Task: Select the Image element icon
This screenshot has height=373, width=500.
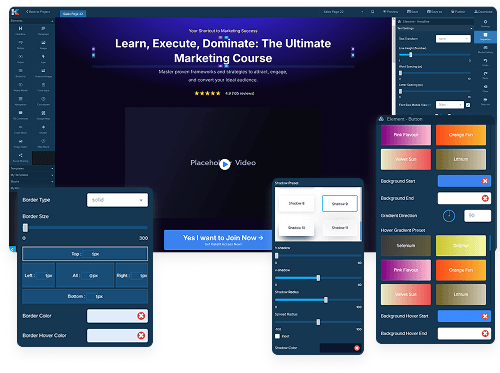Action: 43,43
